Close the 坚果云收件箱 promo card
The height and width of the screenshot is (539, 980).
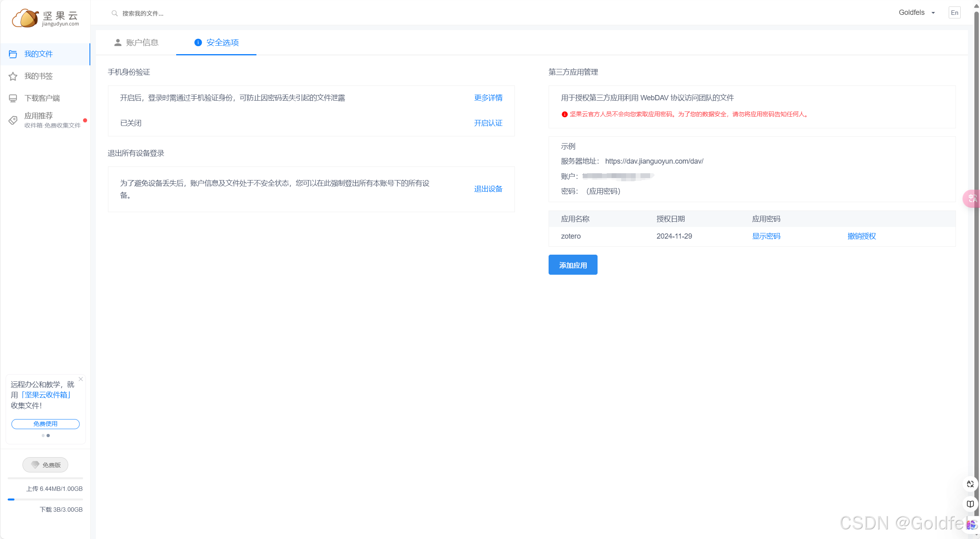(x=81, y=379)
